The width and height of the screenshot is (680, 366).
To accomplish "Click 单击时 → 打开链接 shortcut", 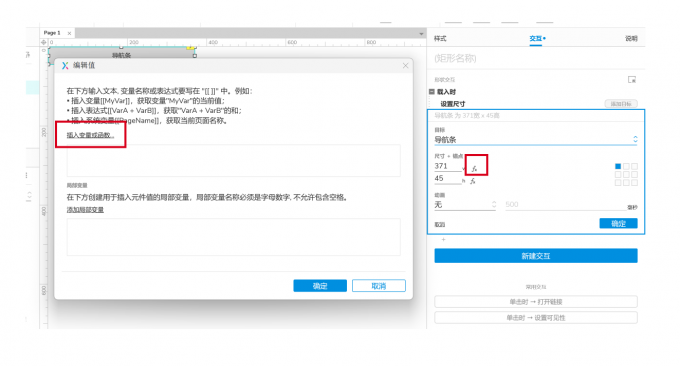I will [x=536, y=302].
